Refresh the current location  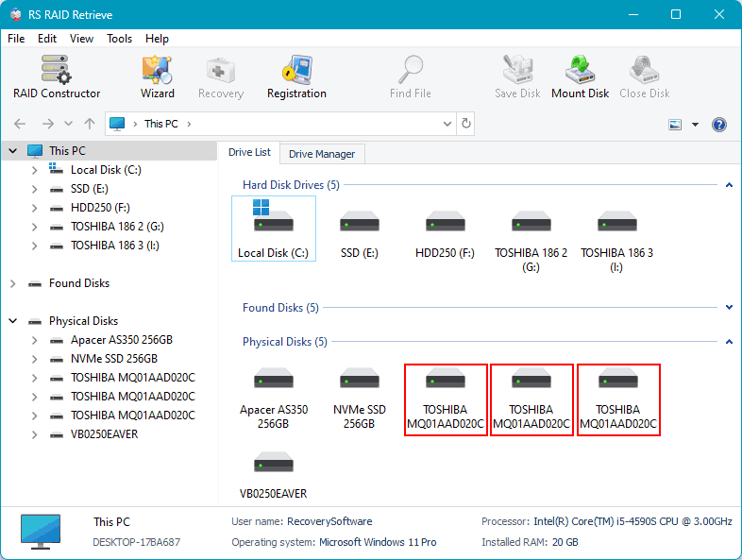[x=466, y=124]
